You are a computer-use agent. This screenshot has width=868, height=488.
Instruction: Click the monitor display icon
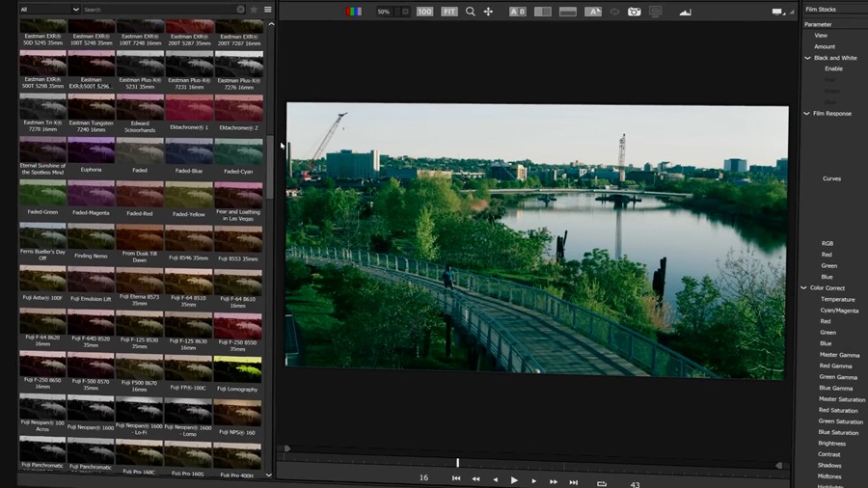(656, 12)
